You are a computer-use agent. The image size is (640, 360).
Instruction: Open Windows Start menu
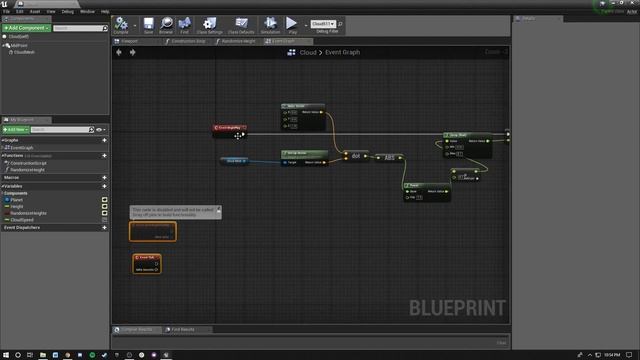click(6, 355)
